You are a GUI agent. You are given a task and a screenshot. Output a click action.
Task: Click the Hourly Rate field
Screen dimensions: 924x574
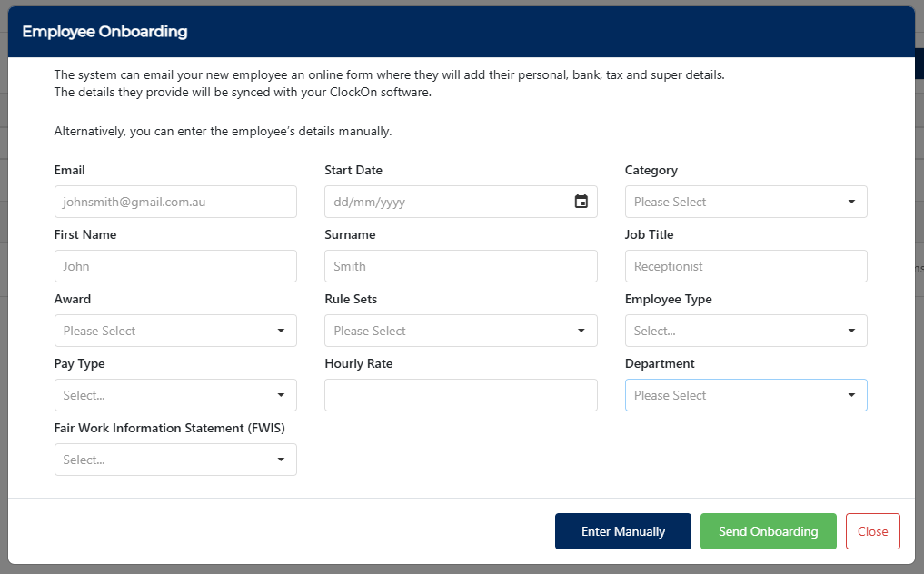[x=461, y=395]
